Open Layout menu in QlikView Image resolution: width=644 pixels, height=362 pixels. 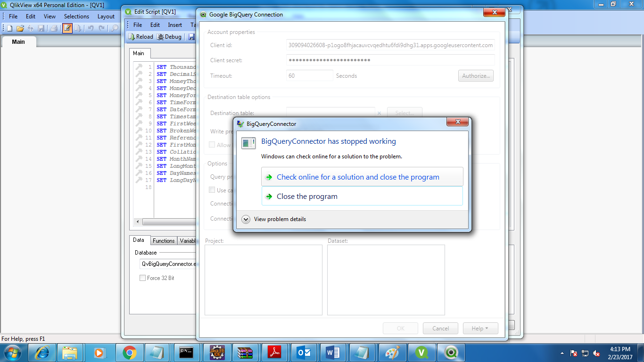coord(106,16)
